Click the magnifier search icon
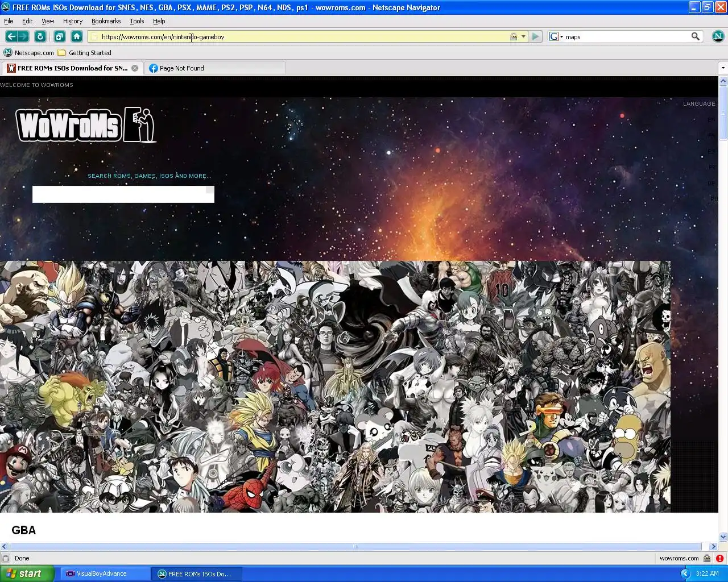Screen dimensions: 728x582 click(695, 36)
